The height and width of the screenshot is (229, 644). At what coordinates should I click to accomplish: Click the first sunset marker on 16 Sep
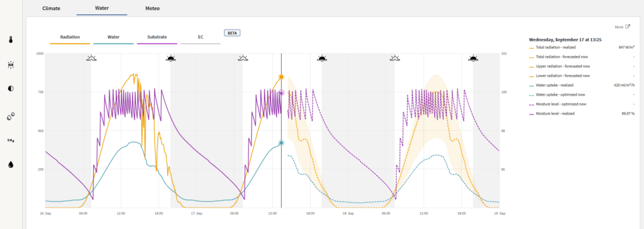click(x=170, y=58)
